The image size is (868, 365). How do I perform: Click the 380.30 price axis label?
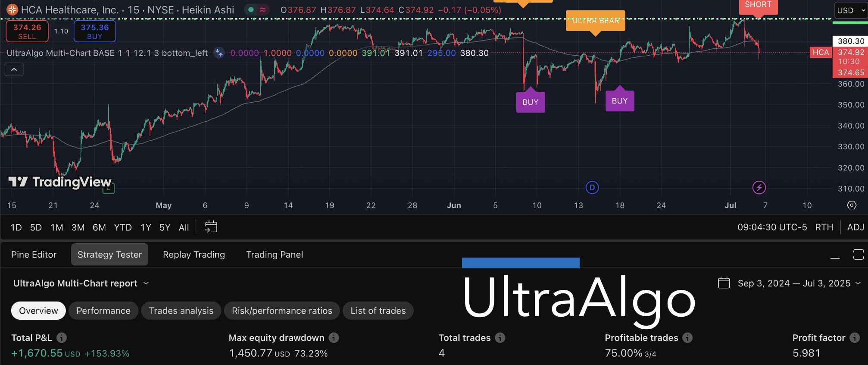point(851,41)
